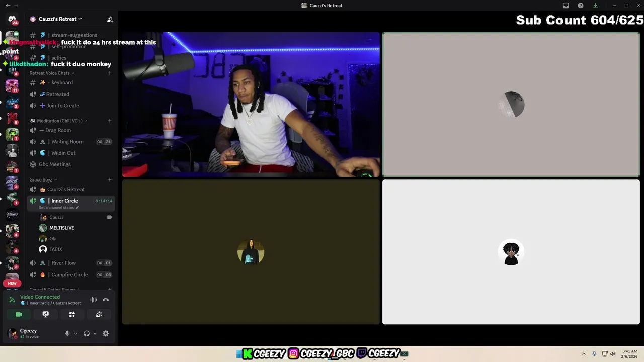Screen dimensions: 644x362
Task: Click the green download update icon
Action: 595,6
